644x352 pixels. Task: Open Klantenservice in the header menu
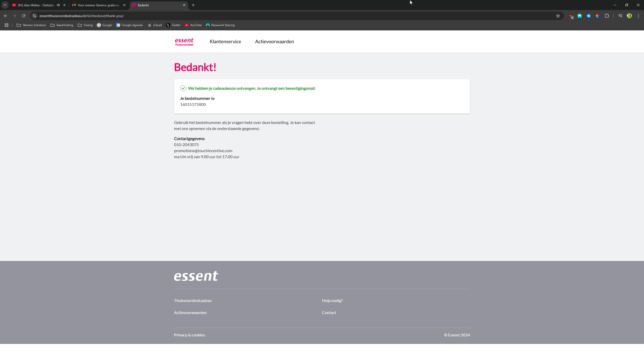click(x=225, y=41)
